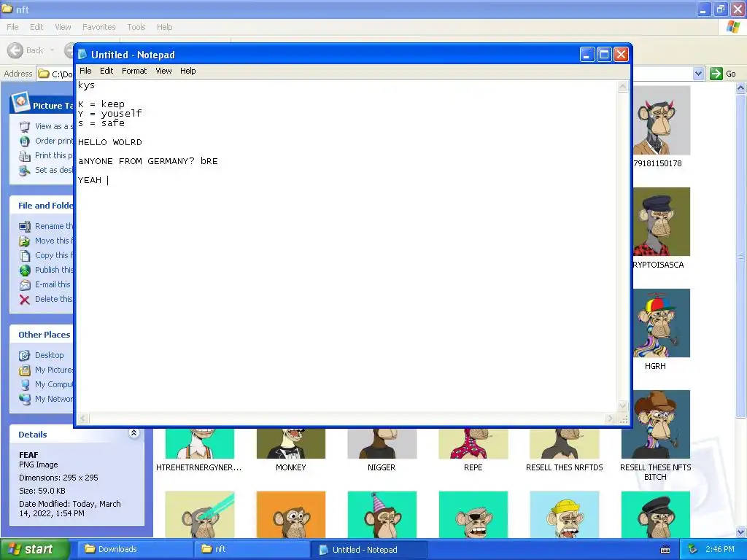Click the Print this picture icon
This screenshot has height=560, width=747.
pyautogui.click(x=25, y=156)
